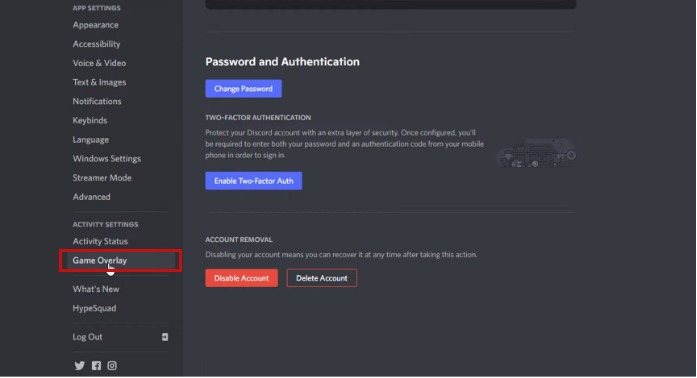
Task: Click the log out arrow icon
Action: [165, 337]
